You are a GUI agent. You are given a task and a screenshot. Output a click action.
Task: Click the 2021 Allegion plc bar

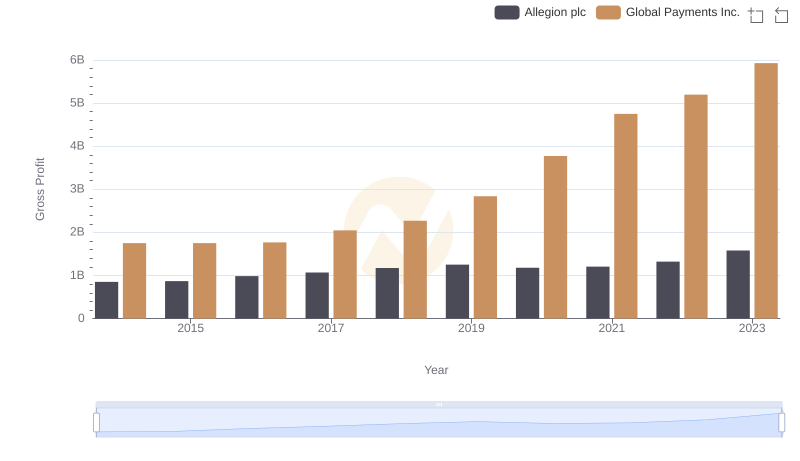tap(597, 293)
